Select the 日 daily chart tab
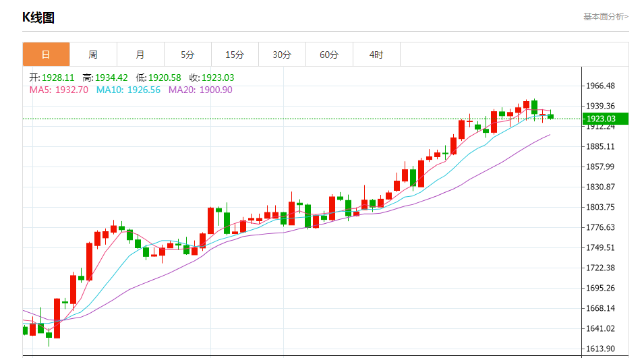 pos(46,55)
